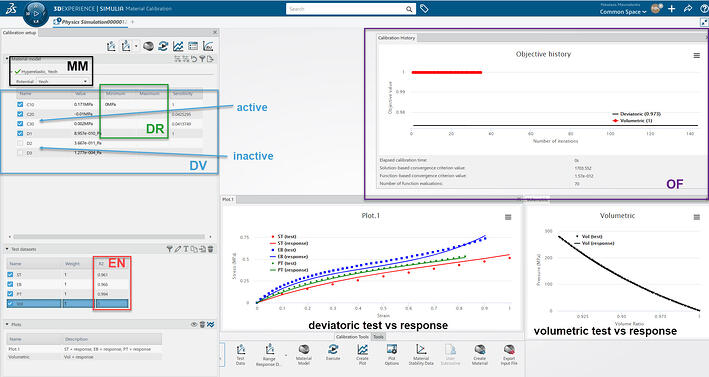Open Material Stability Data tool

(421, 354)
